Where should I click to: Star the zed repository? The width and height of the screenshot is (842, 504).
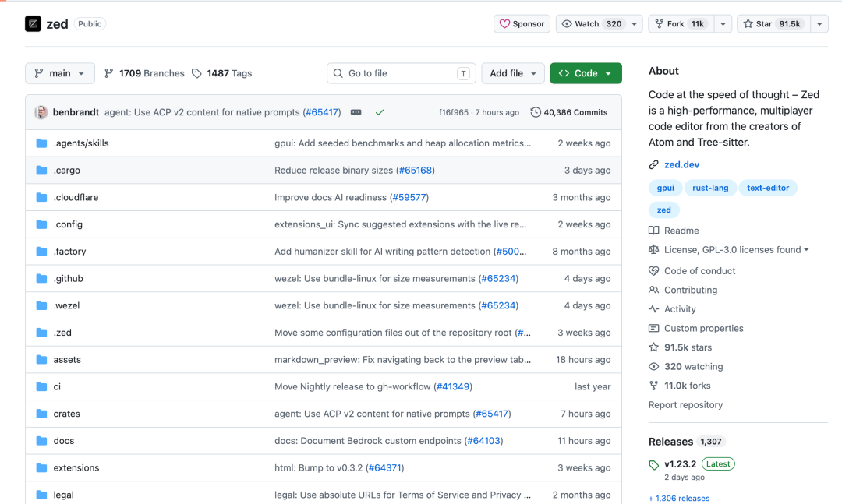(x=773, y=23)
